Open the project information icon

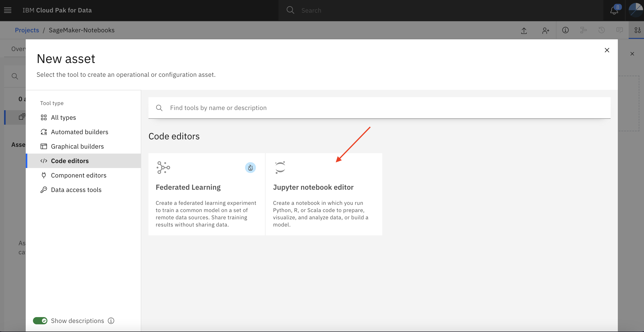coord(565,30)
